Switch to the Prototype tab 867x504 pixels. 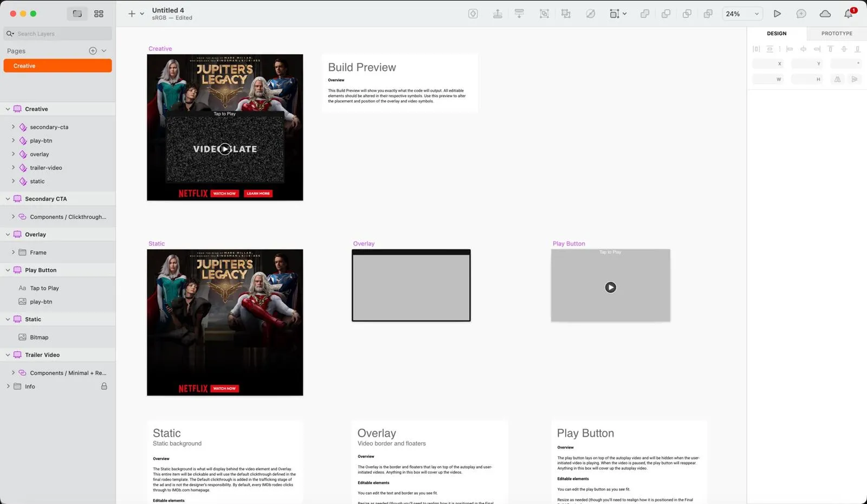(x=837, y=34)
